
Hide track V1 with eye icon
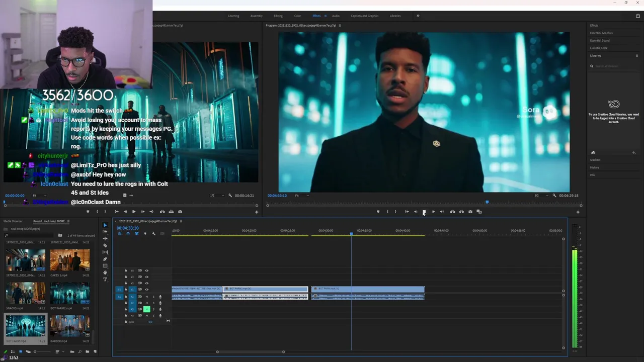(147, 290)
